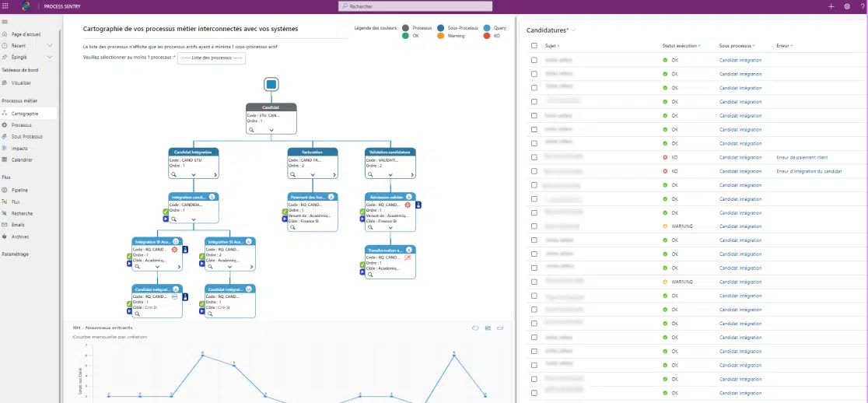The image size is (868, 403).
Task: Open the app launcher waffle icon
Action: (7, 5)
